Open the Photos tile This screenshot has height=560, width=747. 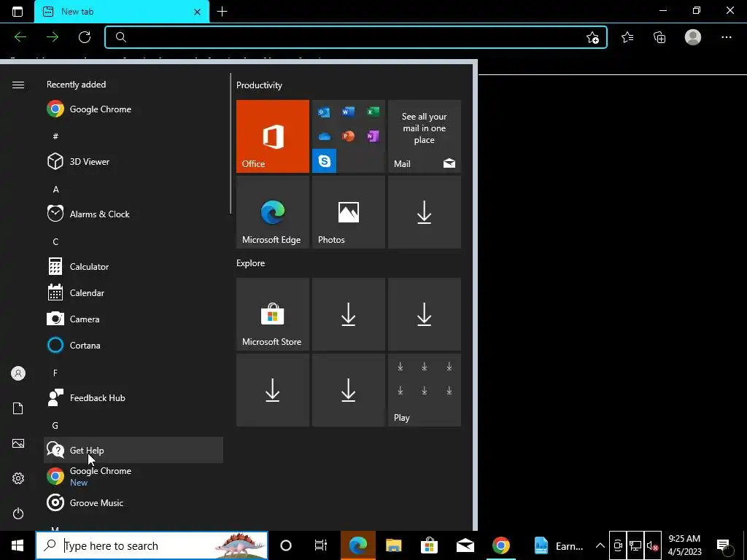(348, 212)
